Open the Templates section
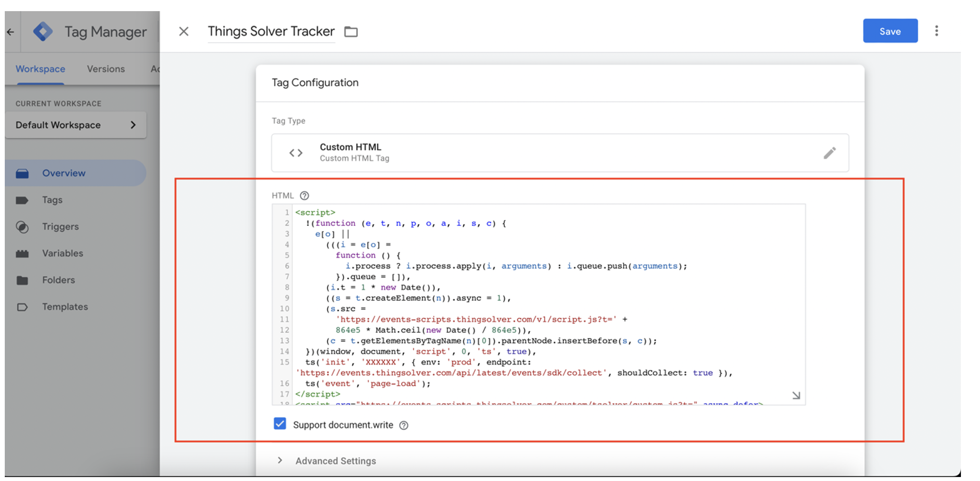 [65, 307]
